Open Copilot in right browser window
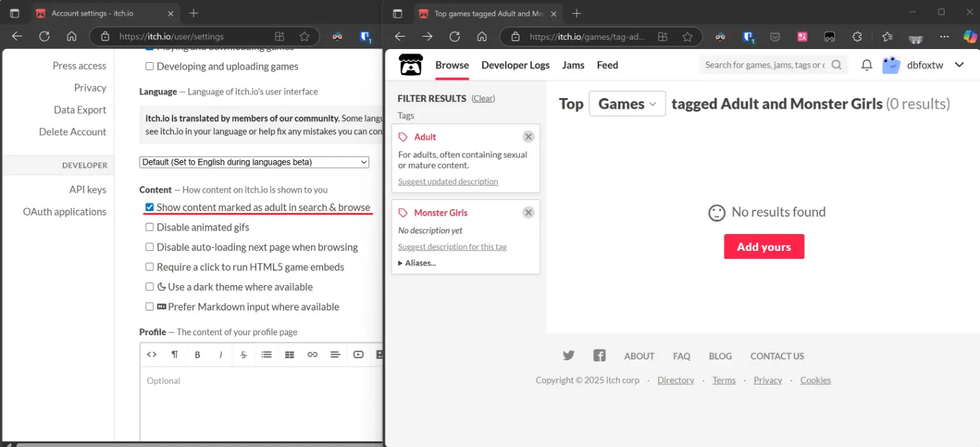Viewport: 980px width, 447px height. [970, 37]
